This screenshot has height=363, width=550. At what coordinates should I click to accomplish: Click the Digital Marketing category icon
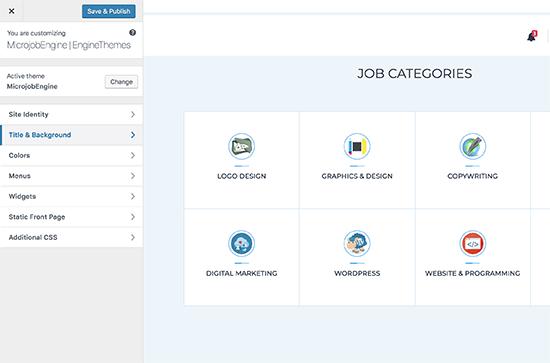(241, 243)
